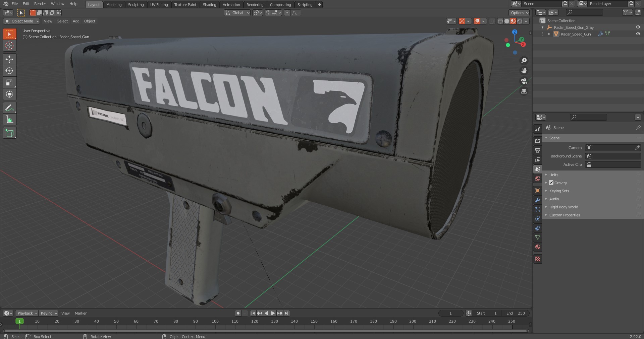
Task: Click the timeline playhead at frame 1
Action: coord(19,321)
